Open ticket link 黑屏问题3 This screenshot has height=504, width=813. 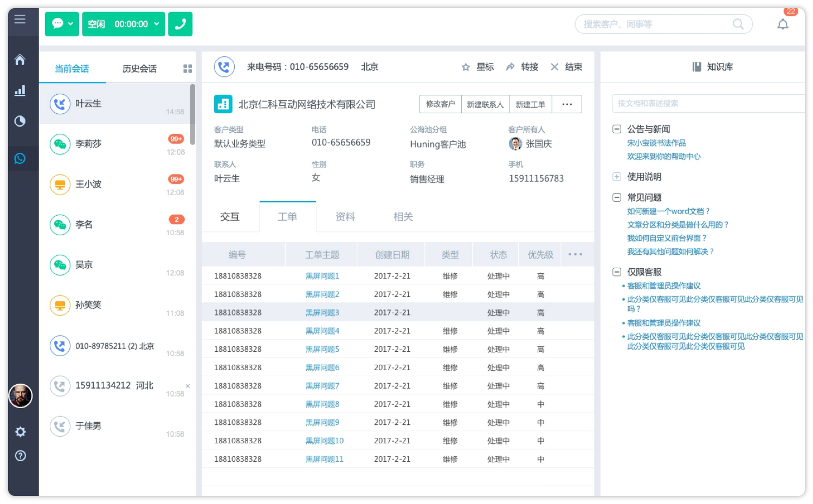point(322,313)
